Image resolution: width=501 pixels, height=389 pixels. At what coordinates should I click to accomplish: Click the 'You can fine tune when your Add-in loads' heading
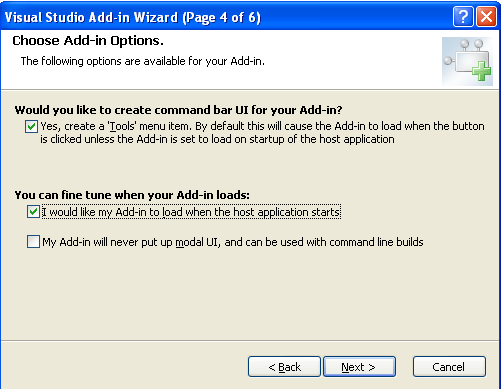click(x=132, y=195)
